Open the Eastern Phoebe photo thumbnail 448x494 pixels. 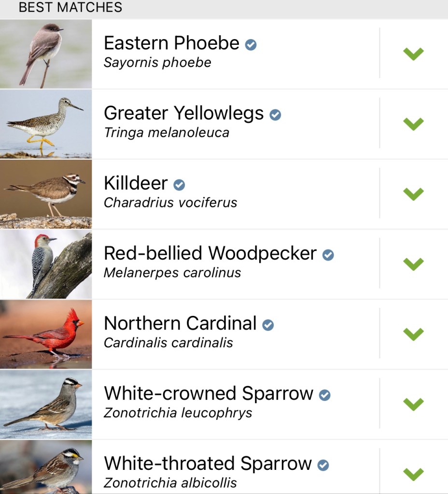tap(46, 54)
